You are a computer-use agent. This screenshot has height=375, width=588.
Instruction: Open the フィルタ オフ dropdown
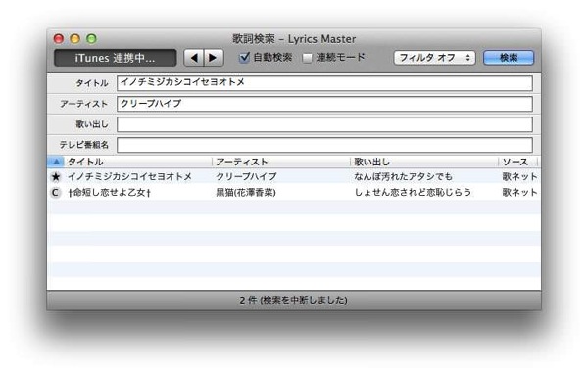434,58
